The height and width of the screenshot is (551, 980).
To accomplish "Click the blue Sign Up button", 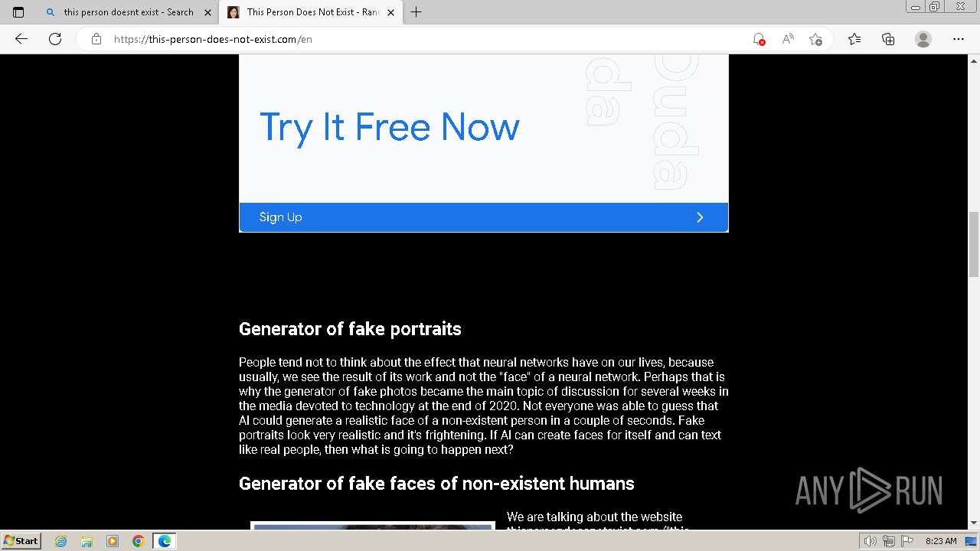I will (x=484, y=217).
